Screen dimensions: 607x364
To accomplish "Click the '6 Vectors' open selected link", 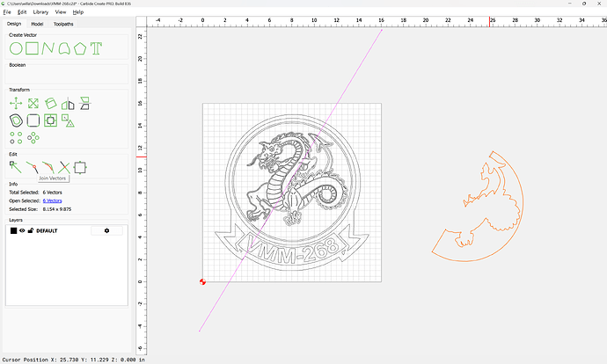I will click(53, 200).
